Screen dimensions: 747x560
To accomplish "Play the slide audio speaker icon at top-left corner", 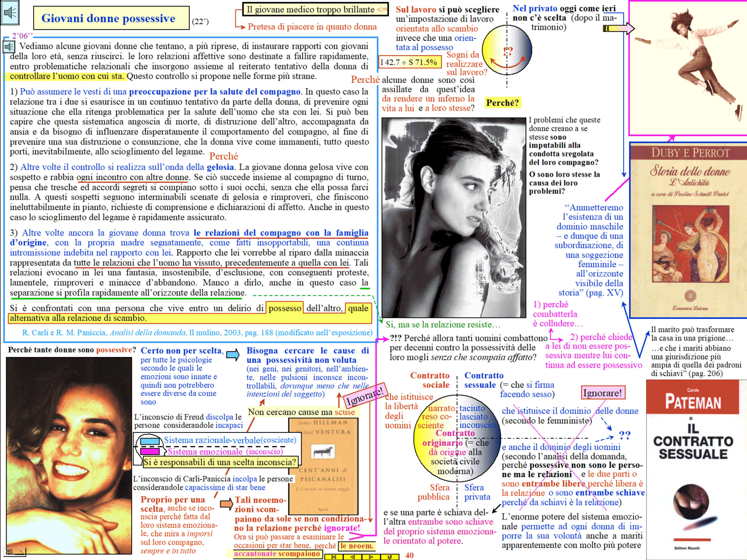I will [10, 12].
